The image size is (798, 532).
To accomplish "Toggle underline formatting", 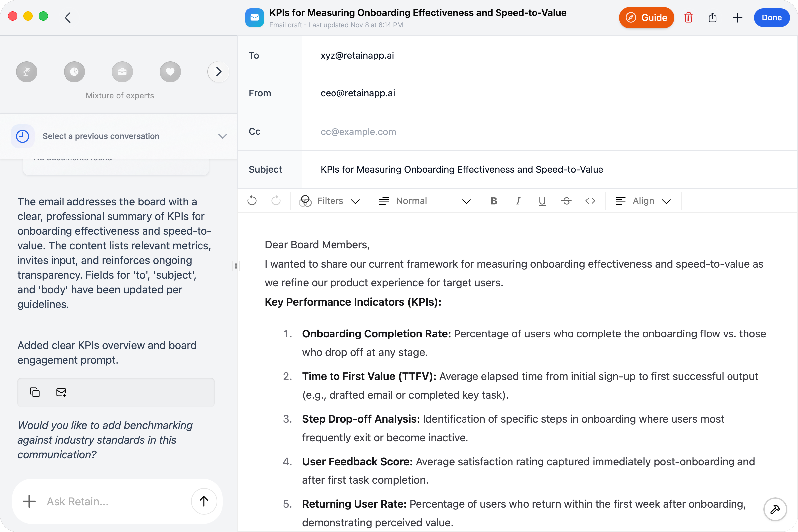I will click(542, 201).
